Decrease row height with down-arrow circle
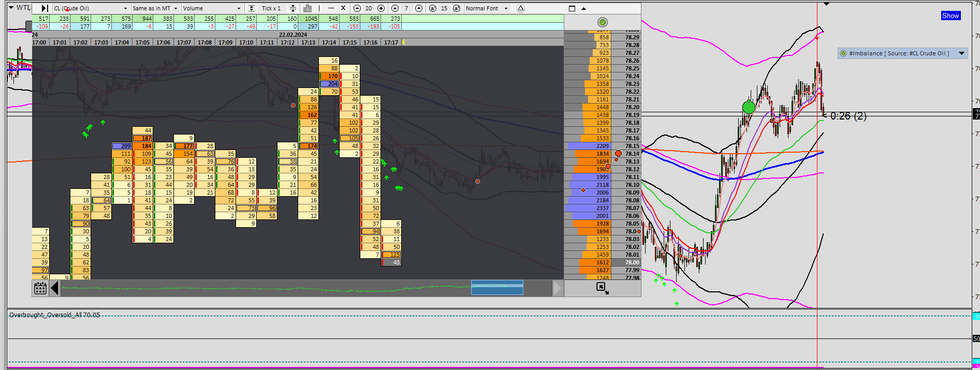This screenshot has width=980, height=370. [395, 8]
